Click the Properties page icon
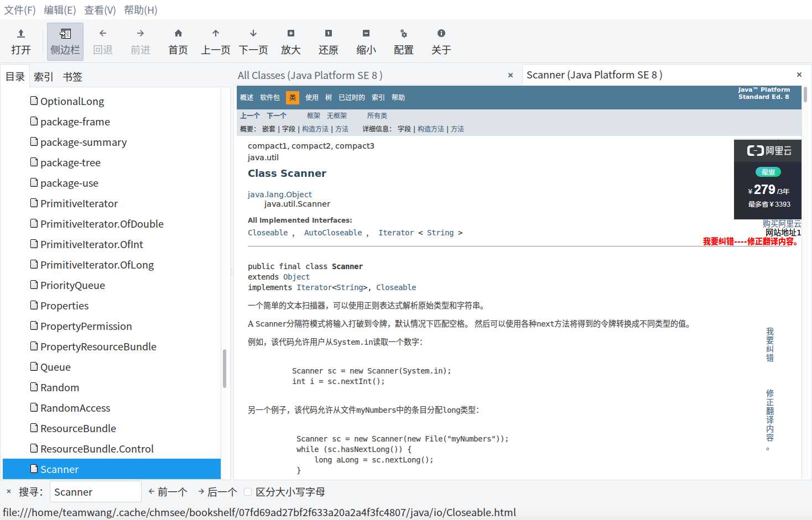The image size is (812, 520). pos(34,305)
